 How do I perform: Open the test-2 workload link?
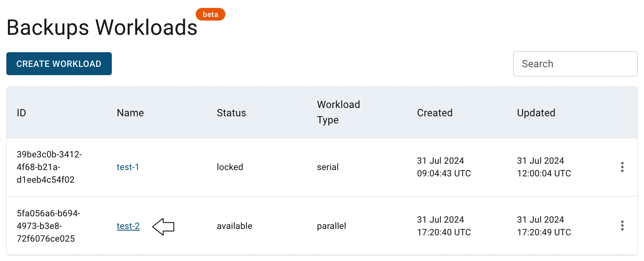[128, 226]
